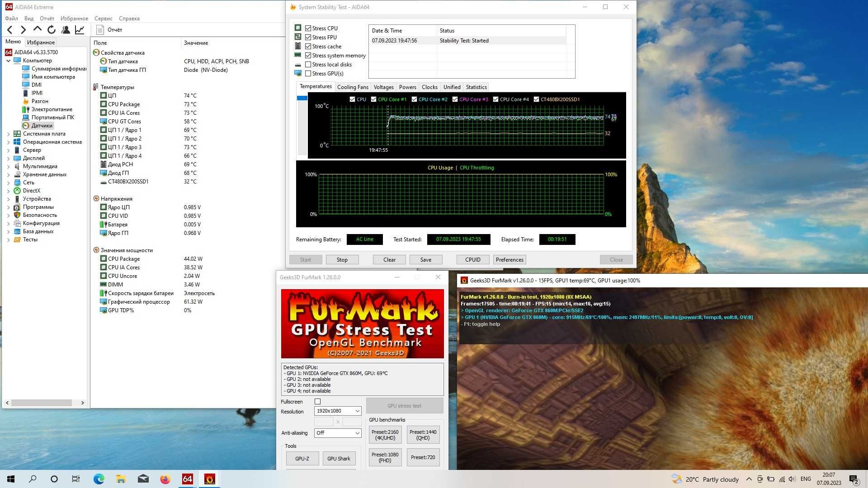Open File Explorer from the taskbar

tap(121, 479)
